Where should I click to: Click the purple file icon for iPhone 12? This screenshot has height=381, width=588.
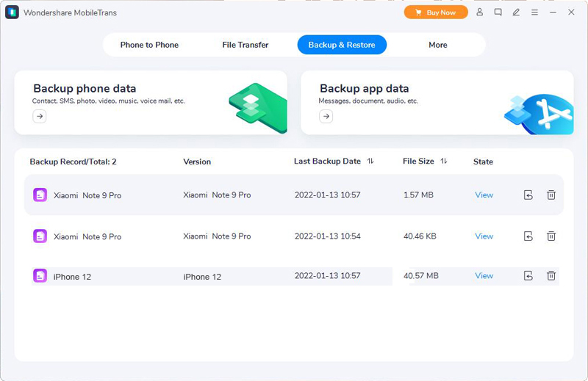click(x=40, y=276)
